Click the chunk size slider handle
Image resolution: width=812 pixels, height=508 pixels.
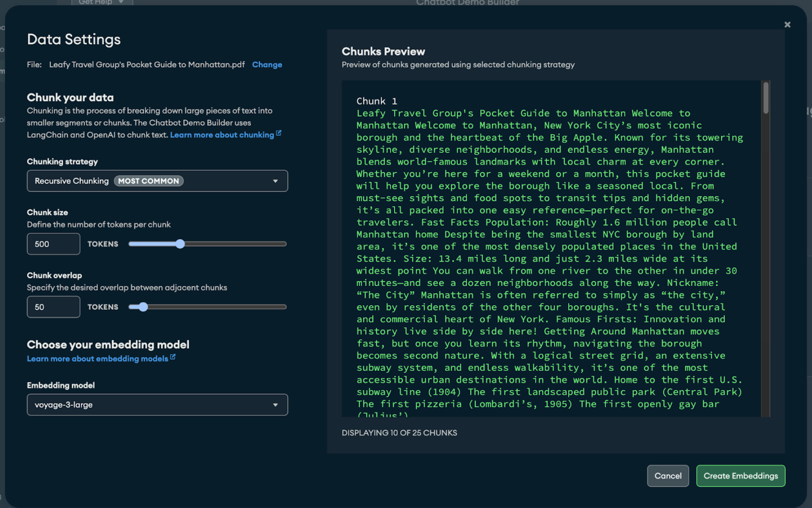click(181, 244)
